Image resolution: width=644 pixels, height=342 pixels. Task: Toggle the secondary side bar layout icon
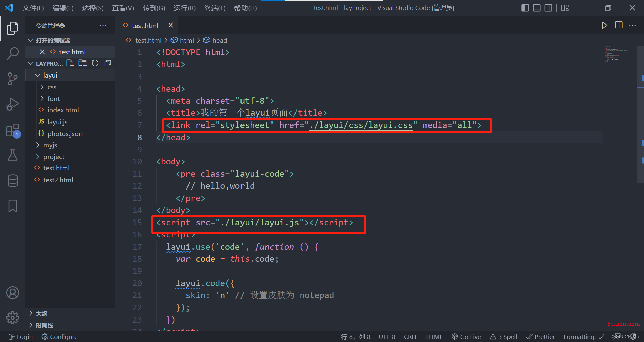click(x=548, y=8)
